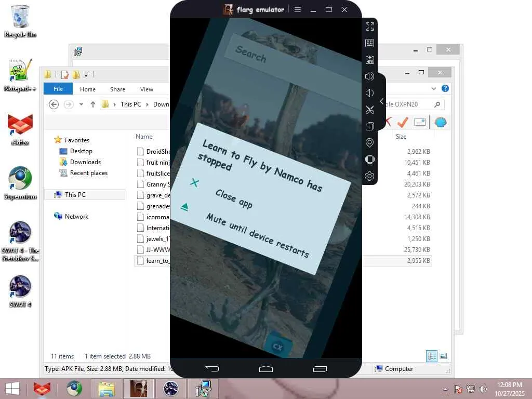The height and width of the screenshot is (399, 532).
Task: Click the shake device icon
Action: pos(369,159)
